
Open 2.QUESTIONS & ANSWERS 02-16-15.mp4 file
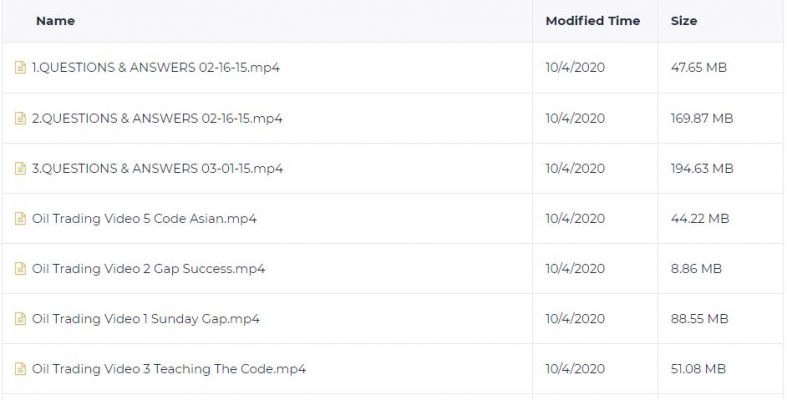click(x=157, y=118)
